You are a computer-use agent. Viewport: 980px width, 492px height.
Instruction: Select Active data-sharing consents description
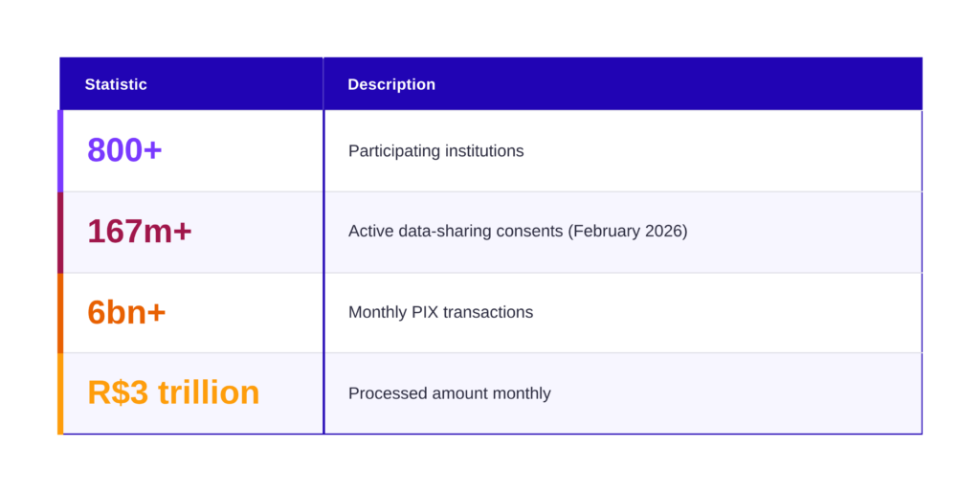tap(517, 232)
